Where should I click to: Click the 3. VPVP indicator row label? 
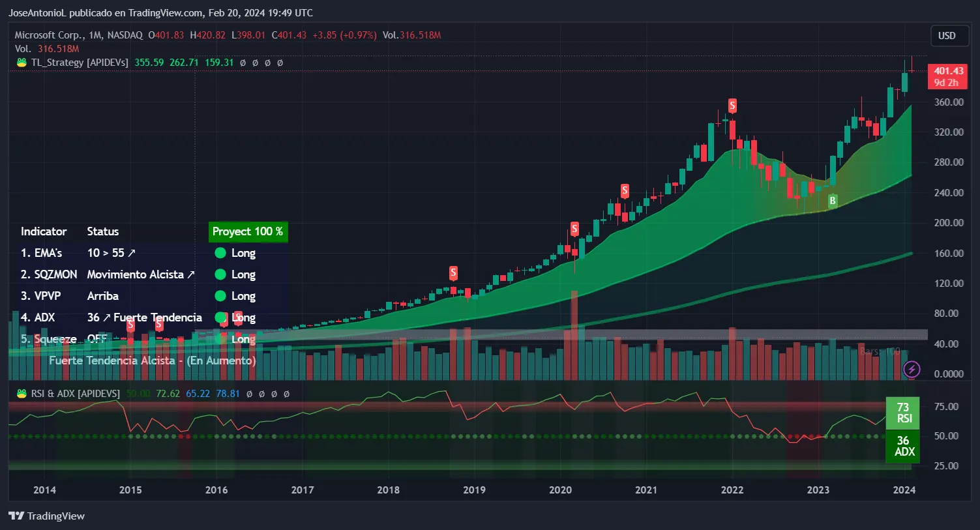(x=41, y=296)
